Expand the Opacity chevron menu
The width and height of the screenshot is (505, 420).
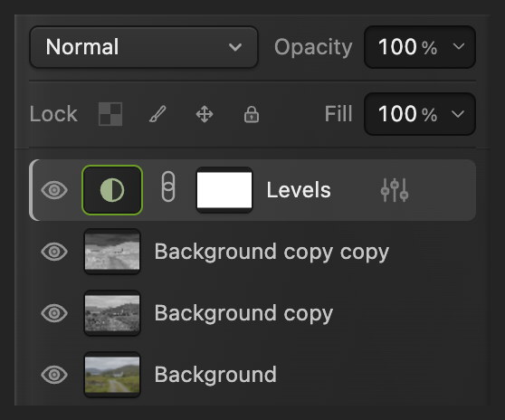458,47
